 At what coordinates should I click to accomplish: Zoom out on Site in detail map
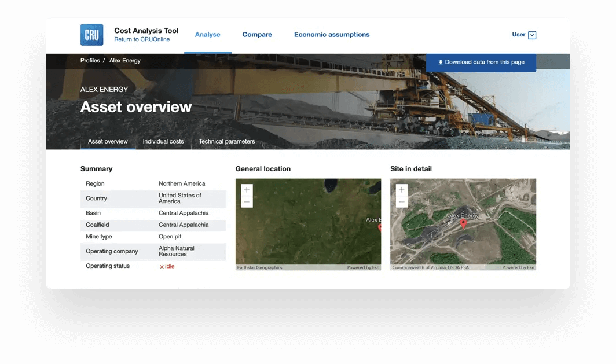[x=402, y=202]
